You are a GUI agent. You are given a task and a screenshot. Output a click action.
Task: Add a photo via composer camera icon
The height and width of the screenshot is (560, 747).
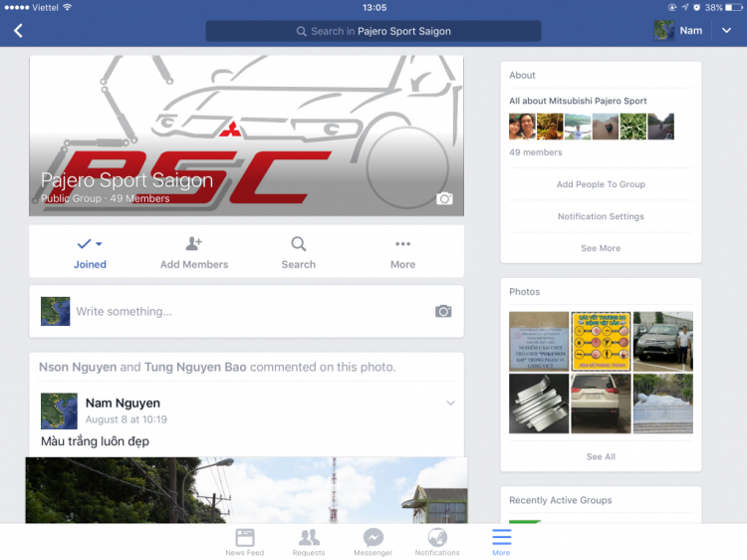(443, 311)
